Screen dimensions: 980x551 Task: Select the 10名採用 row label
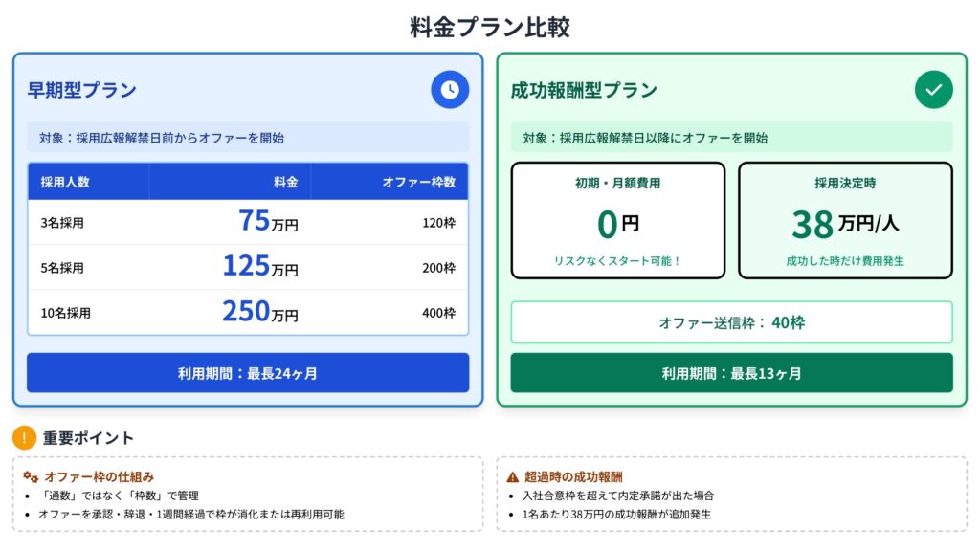[65, 313]
